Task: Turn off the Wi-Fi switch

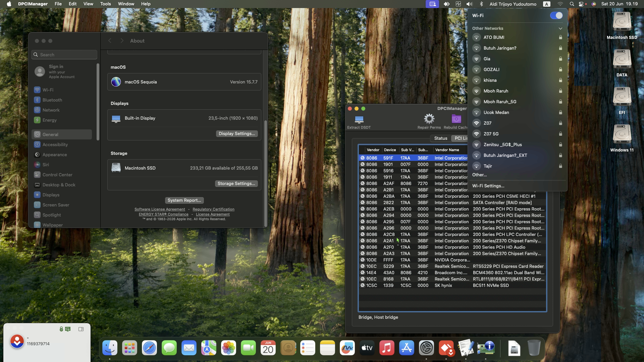Action: click(x=556, y=15)
